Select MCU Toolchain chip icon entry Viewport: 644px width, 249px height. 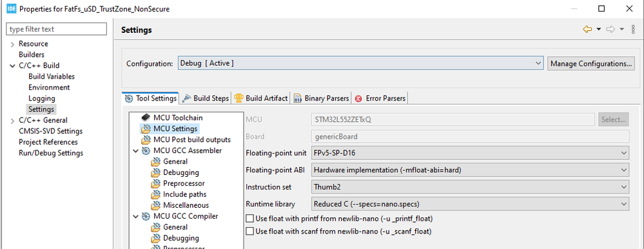click(146, 117)
